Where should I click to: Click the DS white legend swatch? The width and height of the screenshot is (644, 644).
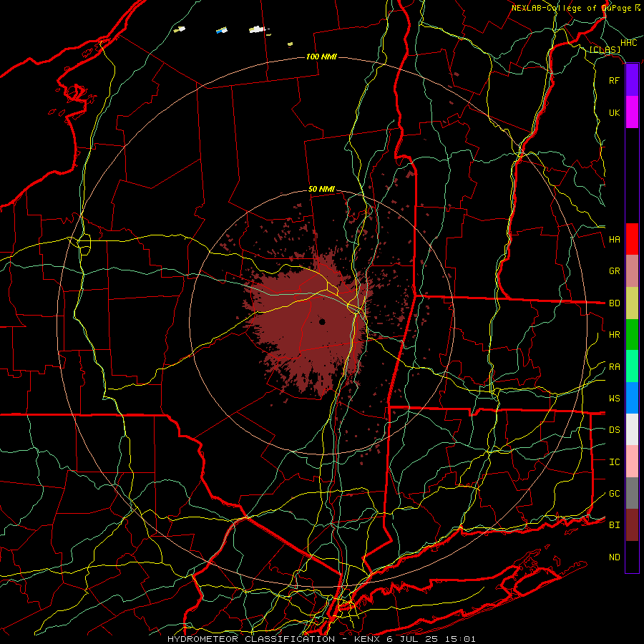[632, 429]
